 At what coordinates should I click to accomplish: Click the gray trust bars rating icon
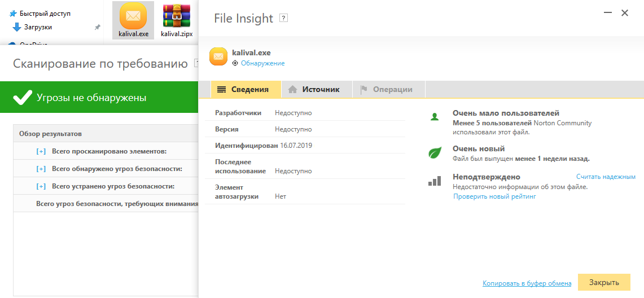click(x=435, y=181)
